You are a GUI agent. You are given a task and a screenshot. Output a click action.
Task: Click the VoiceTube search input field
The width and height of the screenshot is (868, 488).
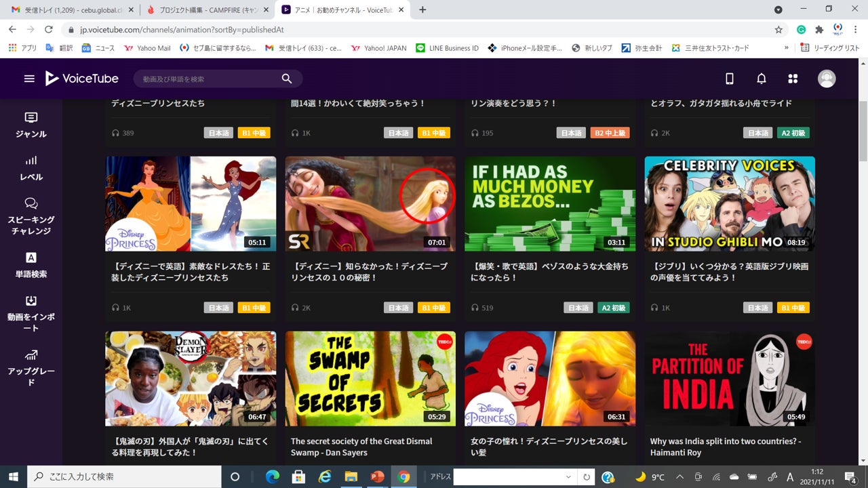207,79
